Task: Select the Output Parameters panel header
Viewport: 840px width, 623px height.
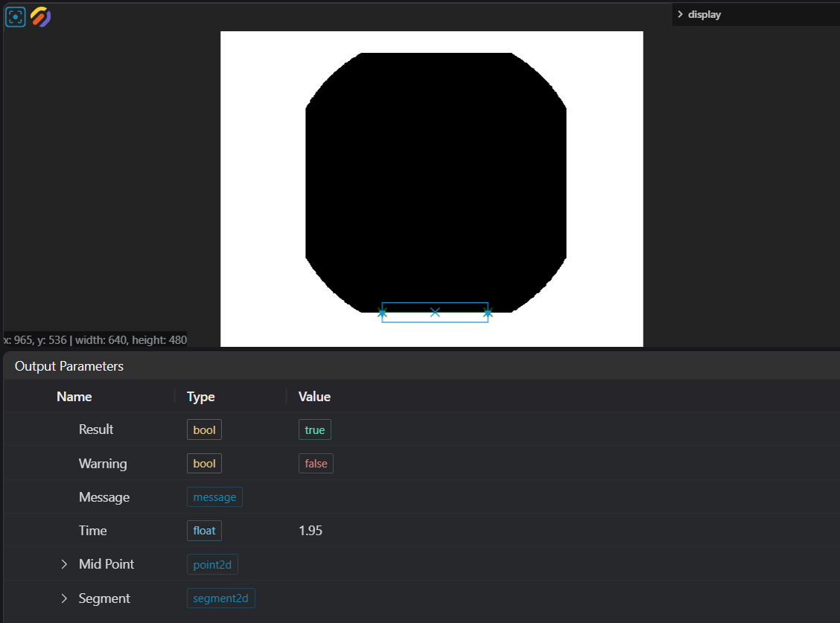Action: click(x=69, y=366)
